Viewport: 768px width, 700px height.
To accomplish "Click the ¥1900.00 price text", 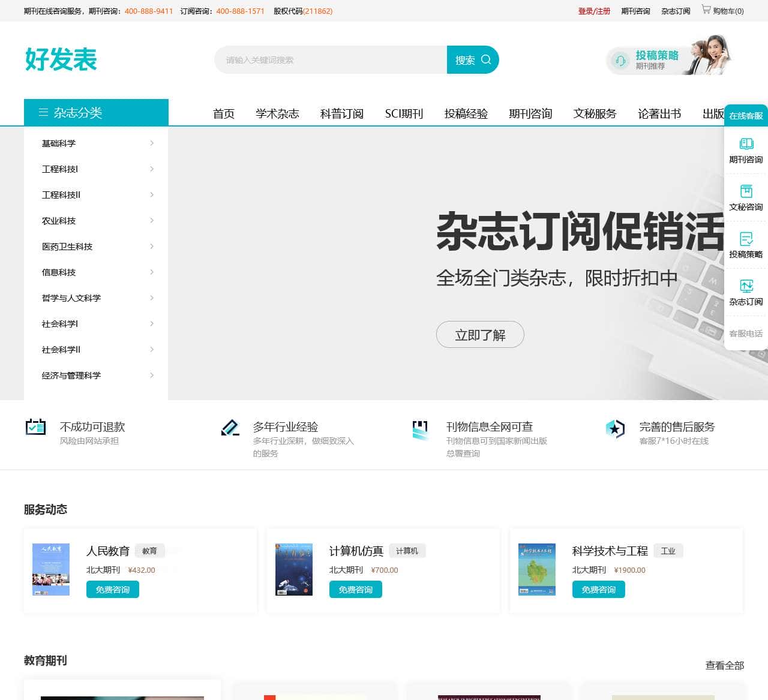I will coord(630,570).
